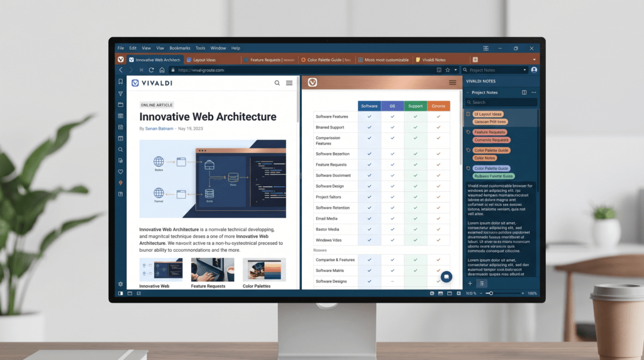This screenshot has width=644, height=360.
Task: Open the Vivaldi menu logo button in the tab bar
Action: pos(120,60)
